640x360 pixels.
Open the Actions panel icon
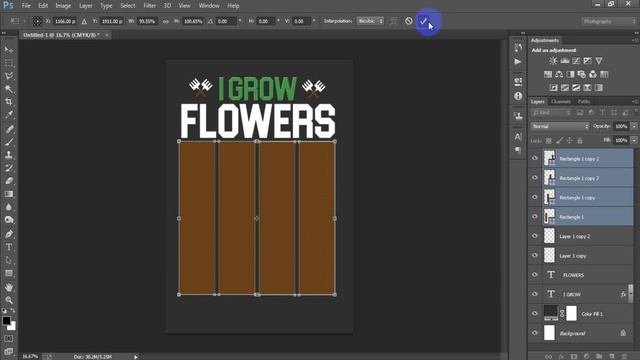(518, 62)
